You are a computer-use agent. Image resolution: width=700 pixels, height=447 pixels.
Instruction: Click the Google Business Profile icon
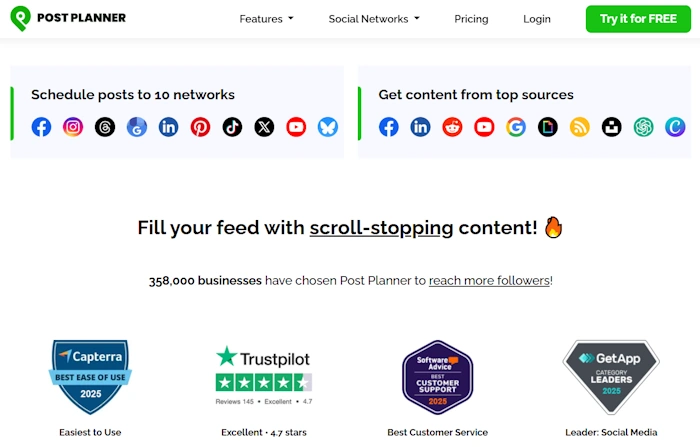(137, 127)
